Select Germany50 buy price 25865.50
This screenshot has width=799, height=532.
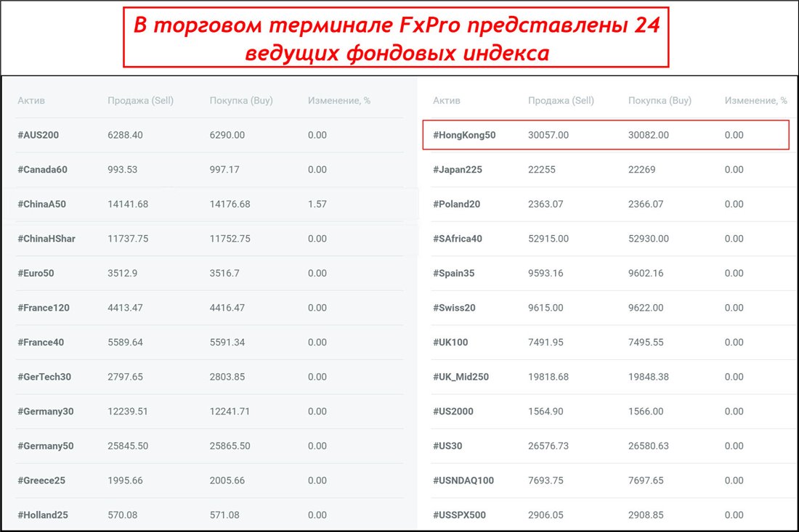230,446
